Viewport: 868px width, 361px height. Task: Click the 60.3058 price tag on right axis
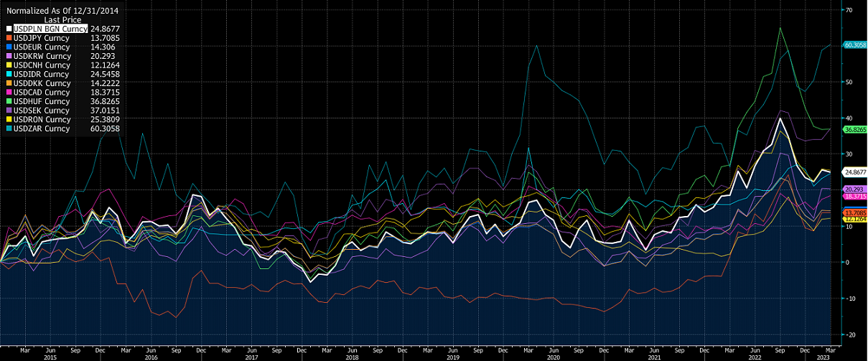point(854,44)
